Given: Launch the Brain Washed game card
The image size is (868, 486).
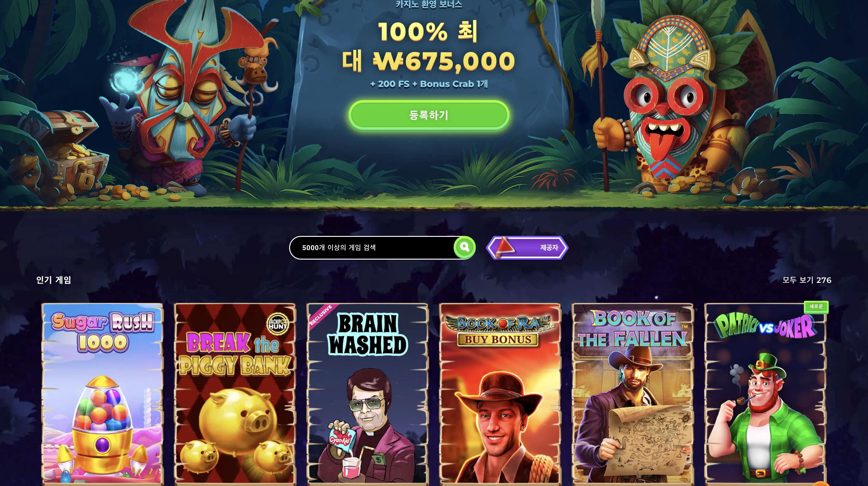Looking at the screenshot, I should click(367, 394).
